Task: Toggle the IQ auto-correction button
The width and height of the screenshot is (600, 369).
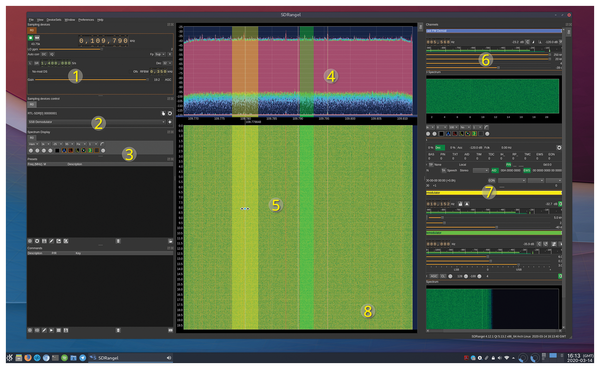Action: 52,54
